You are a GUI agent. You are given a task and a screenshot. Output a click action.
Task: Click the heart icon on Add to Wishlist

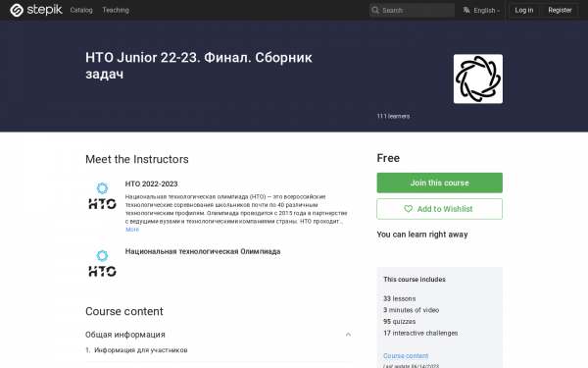click(408, 209)
